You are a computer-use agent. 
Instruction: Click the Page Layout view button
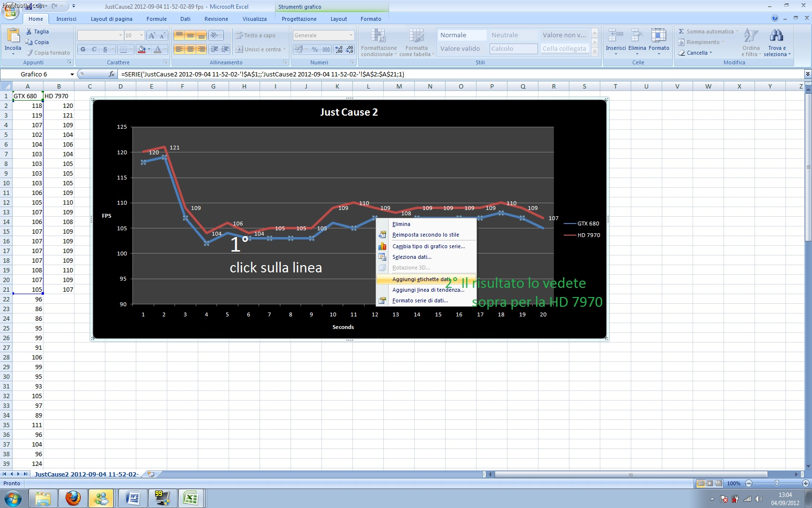tap(710, 483)
